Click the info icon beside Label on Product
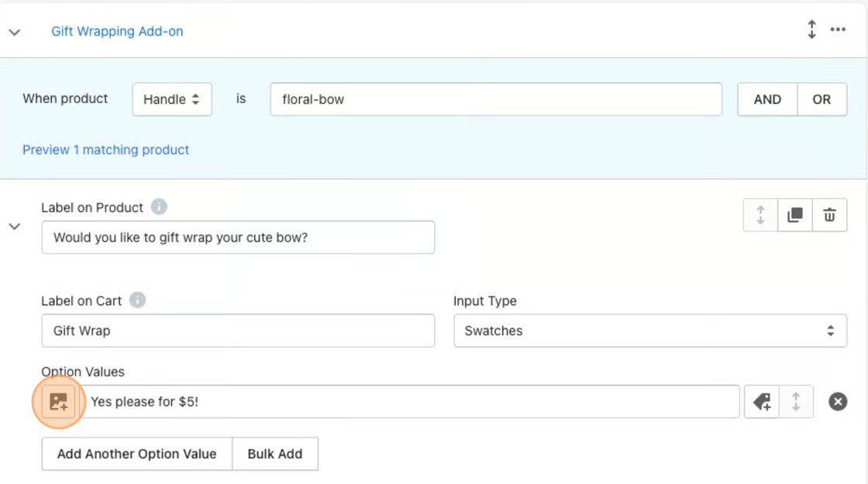Screen dimensions: 868x484 coord(159,208)
